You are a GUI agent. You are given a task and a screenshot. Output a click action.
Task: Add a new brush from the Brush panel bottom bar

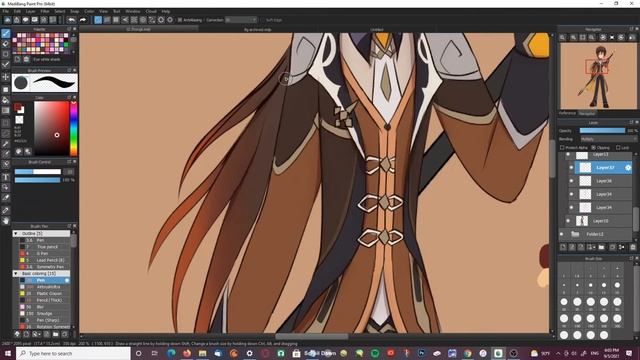click(26, 334)
